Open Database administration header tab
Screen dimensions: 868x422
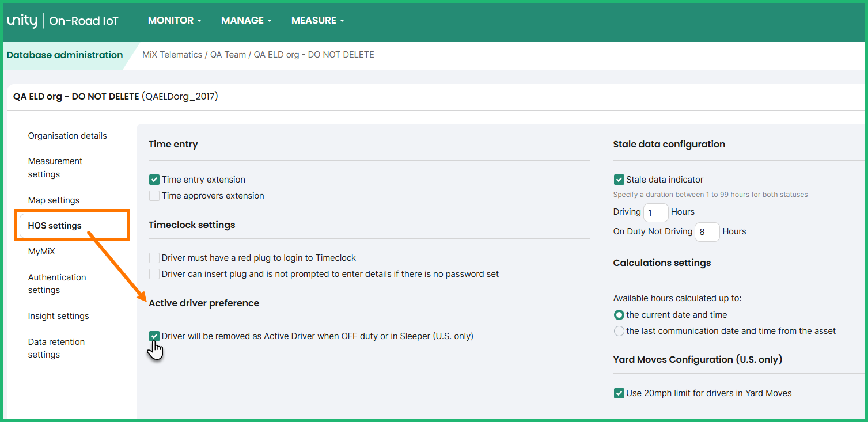(65, 55)
